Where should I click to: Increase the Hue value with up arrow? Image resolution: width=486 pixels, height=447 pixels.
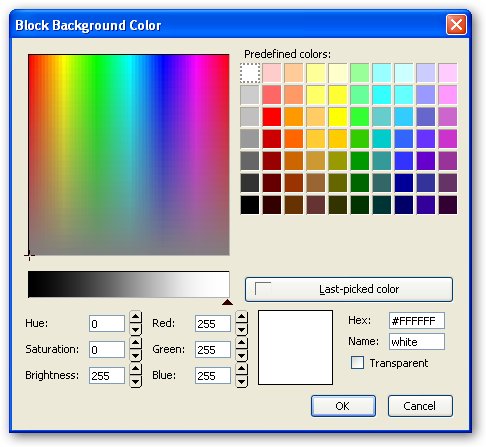click(135, 317)
